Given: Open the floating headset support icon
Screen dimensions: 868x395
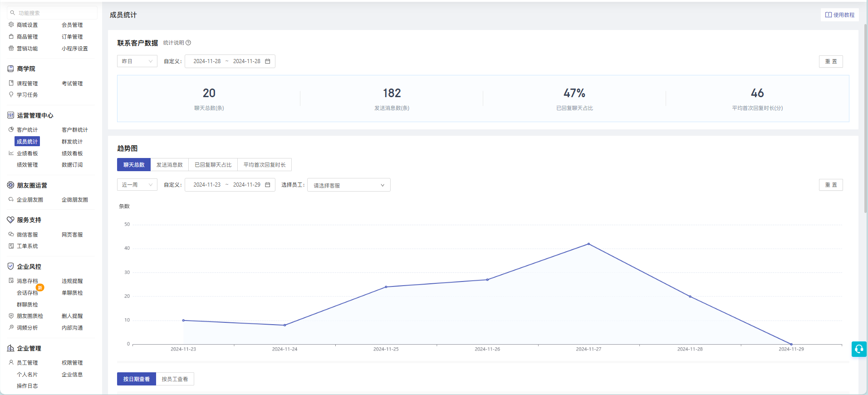Looking at the screenshot, I should pyautogui.click(x=859, y=349).
